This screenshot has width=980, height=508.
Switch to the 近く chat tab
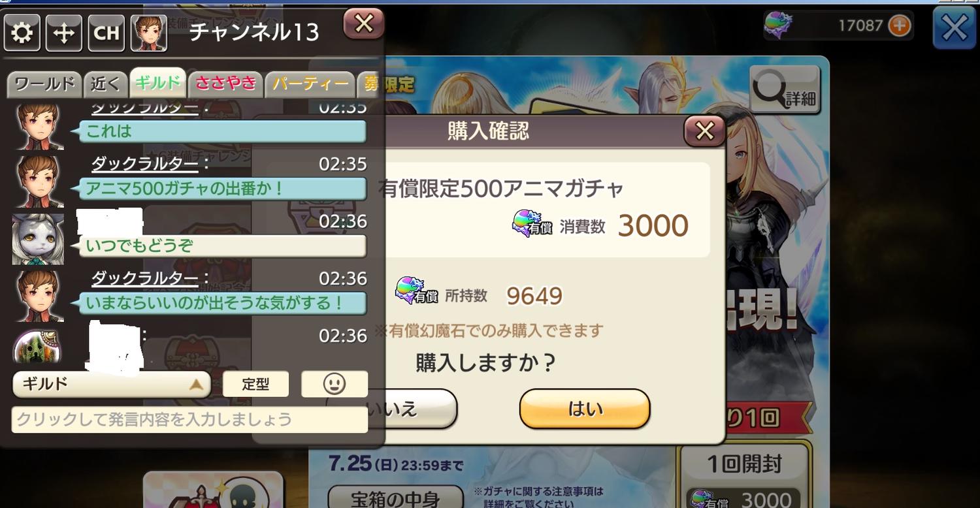(106, 84)
